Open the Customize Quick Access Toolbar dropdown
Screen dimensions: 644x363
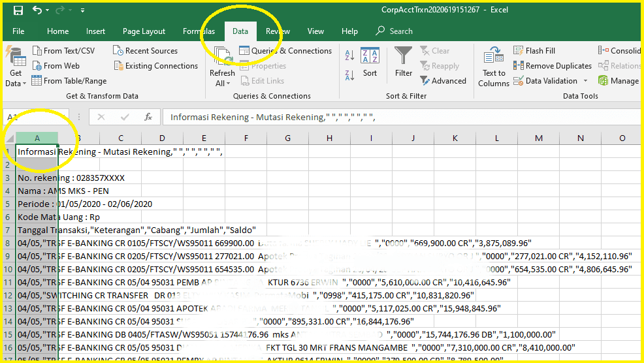[82, 10]
